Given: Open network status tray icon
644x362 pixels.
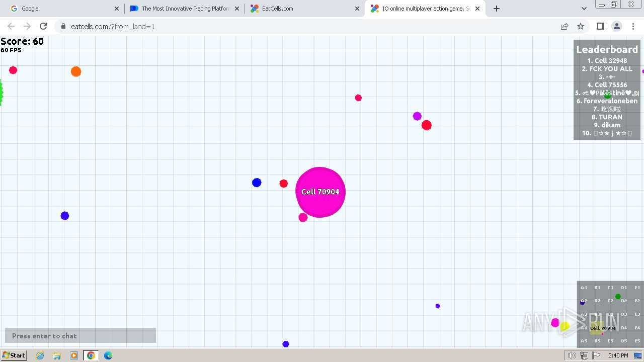Looking at the screenshot, I should [x=584, y=355].
